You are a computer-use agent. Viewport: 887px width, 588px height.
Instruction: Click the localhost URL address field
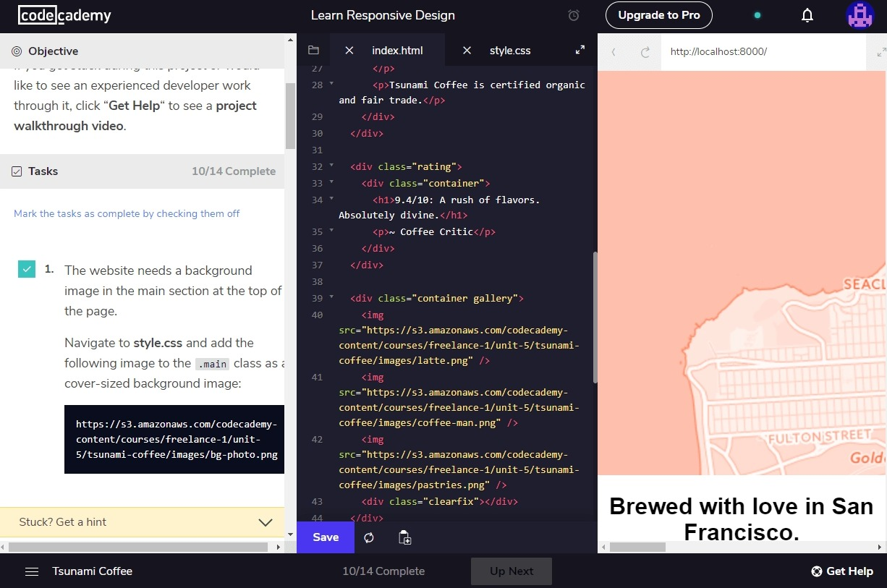[760, 52]
